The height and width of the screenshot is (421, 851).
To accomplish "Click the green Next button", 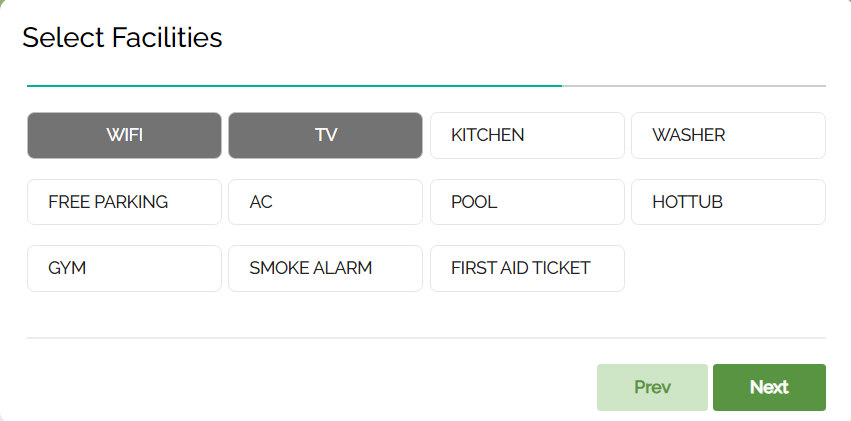I will click(769, 387).
